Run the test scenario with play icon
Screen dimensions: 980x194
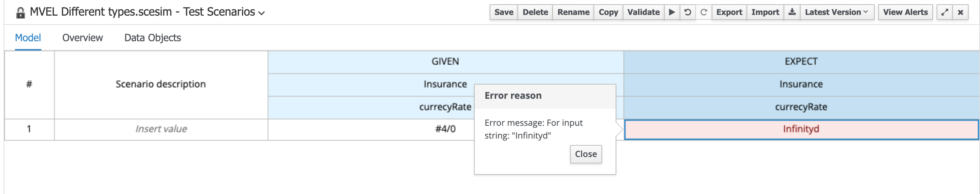672,12
